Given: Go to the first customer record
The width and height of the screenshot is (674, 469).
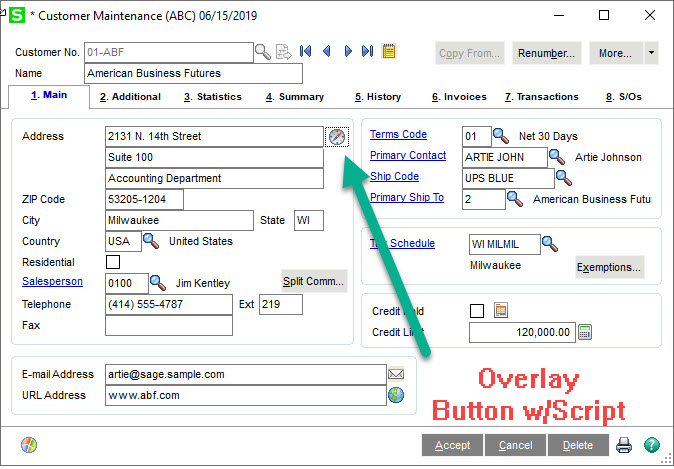Looking at the screenshot, I should click(x=306, y=52).
